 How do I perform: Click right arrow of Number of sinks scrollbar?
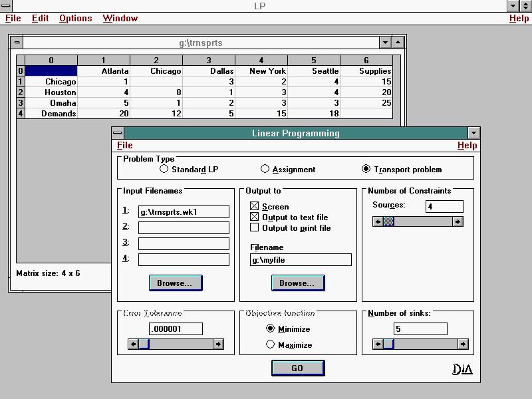(x=463, y=344)
